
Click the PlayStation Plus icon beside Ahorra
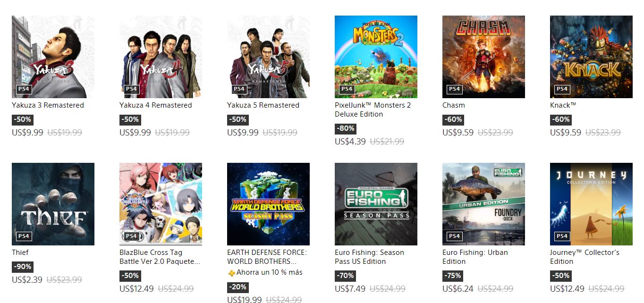231,273
